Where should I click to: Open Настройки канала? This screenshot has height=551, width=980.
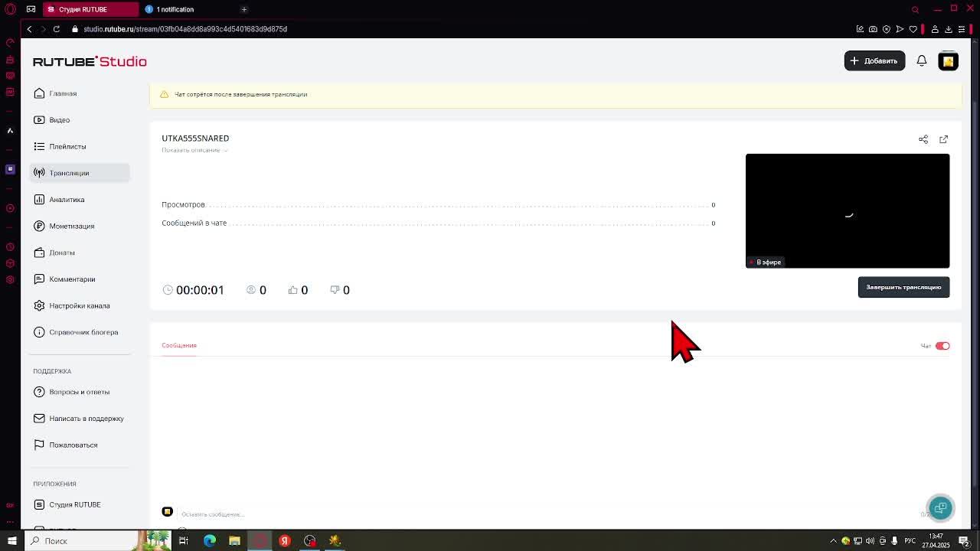click(x=79, y=306)
